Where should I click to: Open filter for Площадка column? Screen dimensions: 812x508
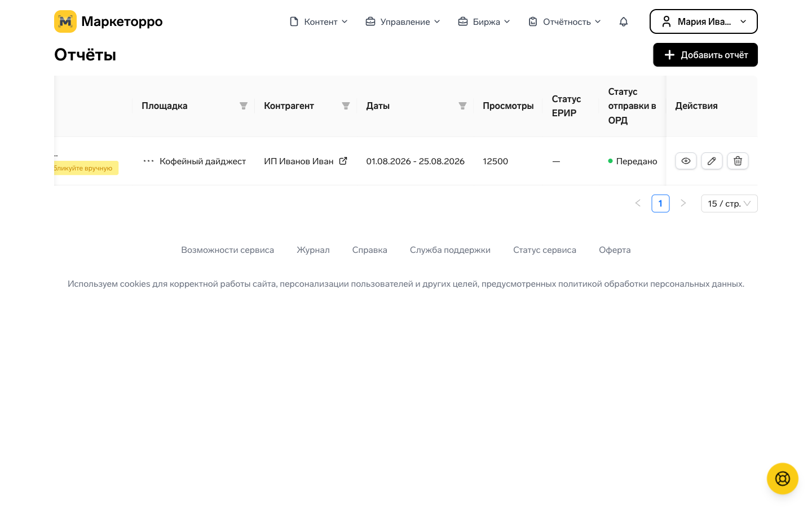click(x=244, y=106)
